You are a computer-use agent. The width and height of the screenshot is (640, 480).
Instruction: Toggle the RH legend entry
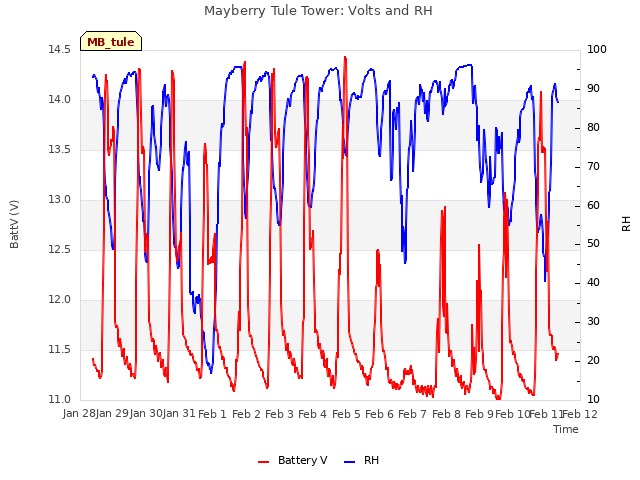(x=362, y=460)
